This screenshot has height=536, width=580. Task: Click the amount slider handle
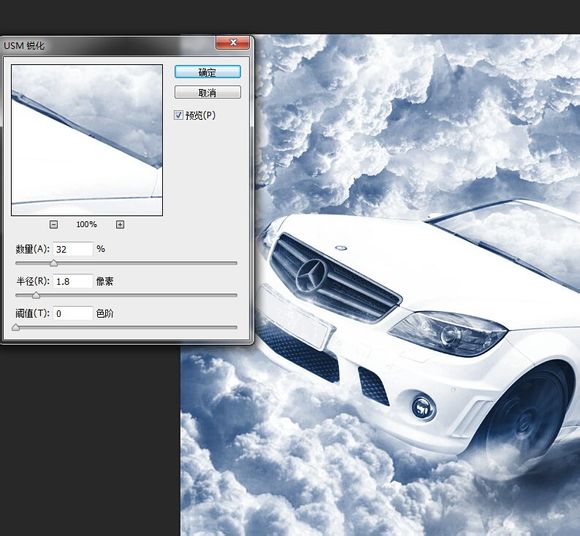pyautogui.click(x=54, y=263)
